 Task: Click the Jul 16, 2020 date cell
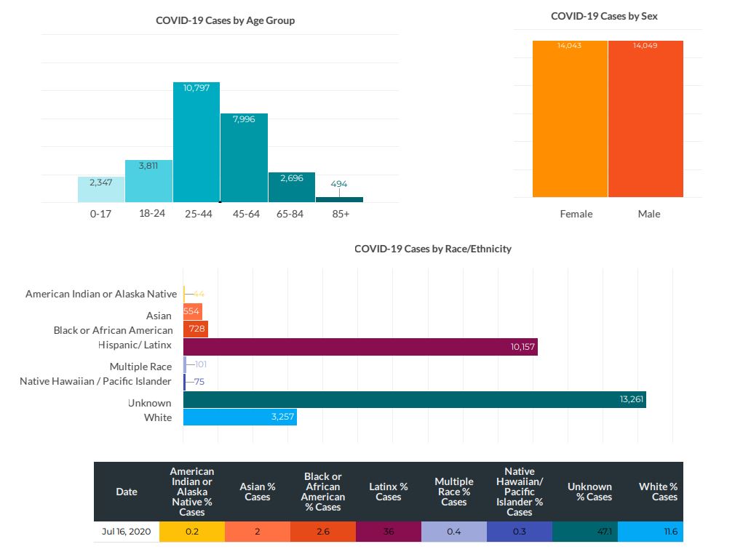click(x=127, y=532)
